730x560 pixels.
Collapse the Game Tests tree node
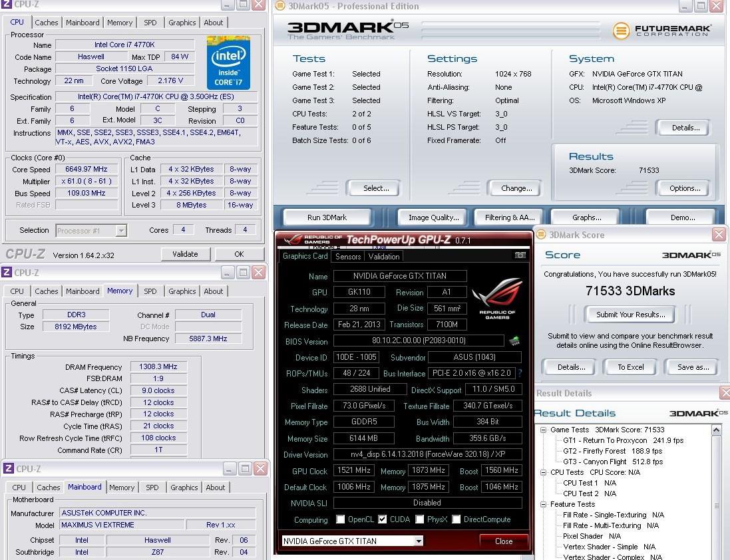pos(543,430)
